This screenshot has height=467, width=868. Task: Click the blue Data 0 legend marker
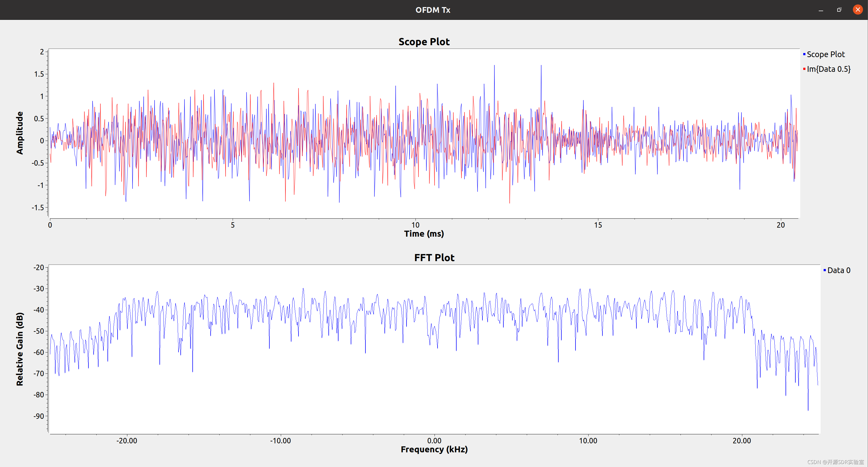coord(824,270)
